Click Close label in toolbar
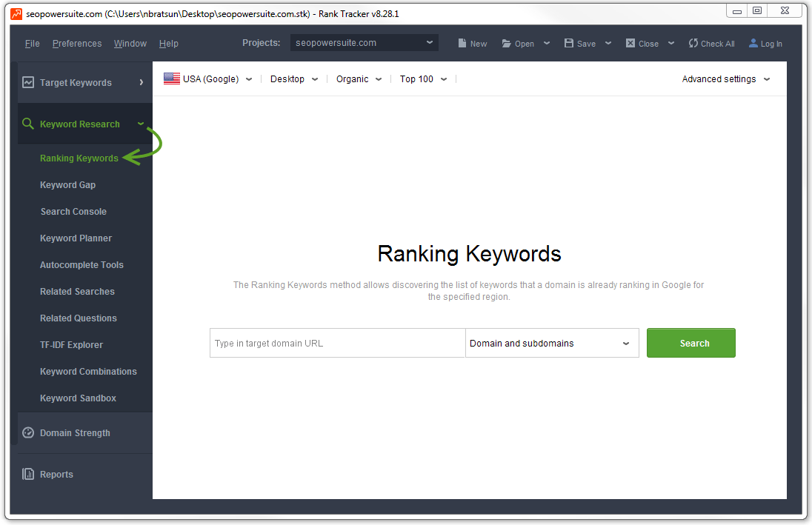The image size is (812, 525). (x=648, y=44)
